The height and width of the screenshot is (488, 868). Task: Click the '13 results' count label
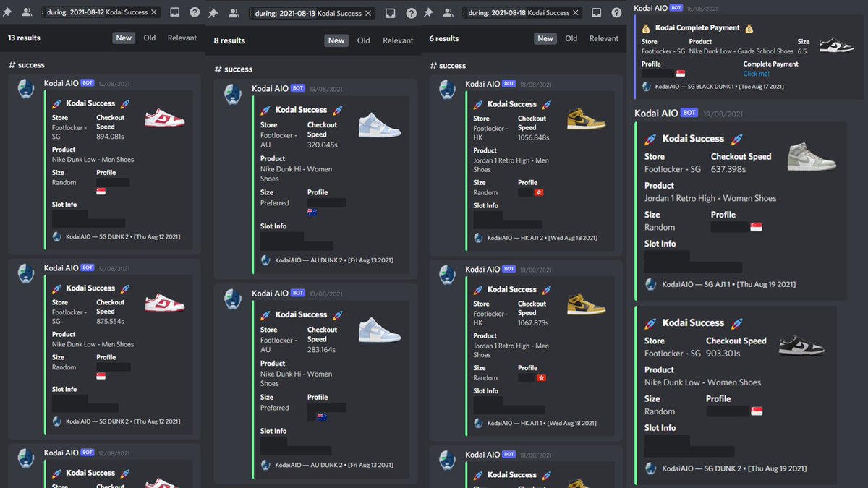[24, 38]
